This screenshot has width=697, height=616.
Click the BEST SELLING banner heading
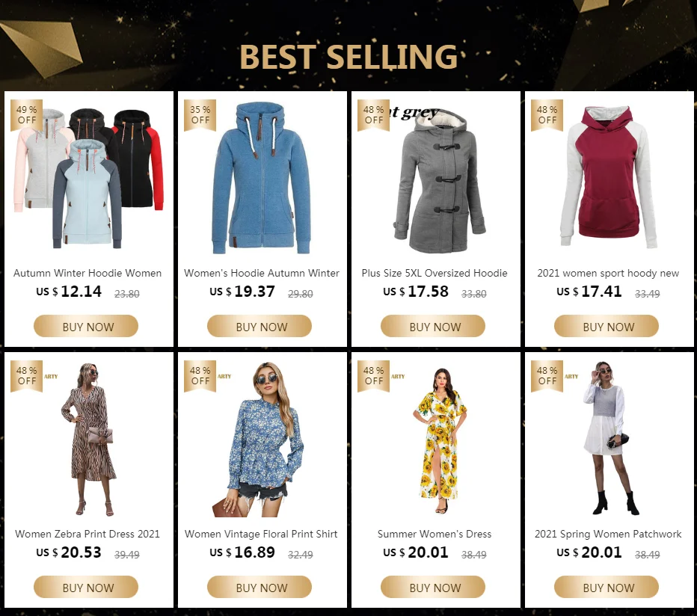tap(348, 57)
